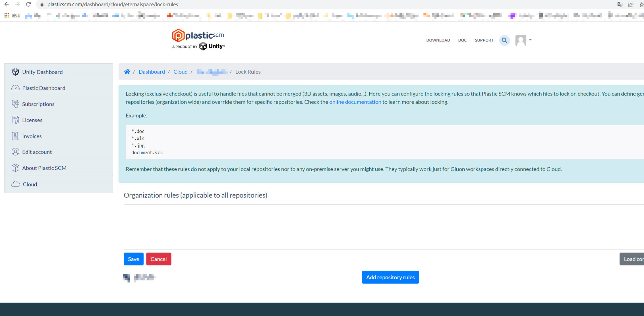Go to home via breadcrumb house icon

(x=127, y=72)
